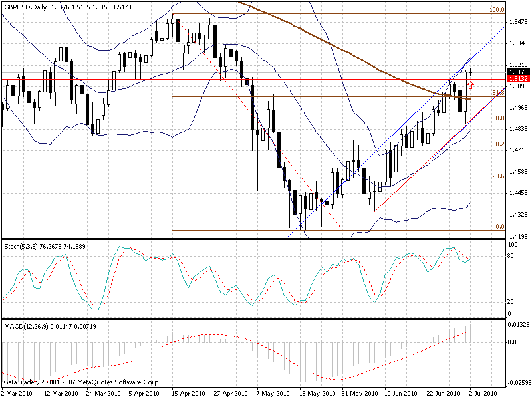Select the 23.6 Fibonacci level label
The width and height of the screenshot is (532, 399).
click(x=498, y=176)
